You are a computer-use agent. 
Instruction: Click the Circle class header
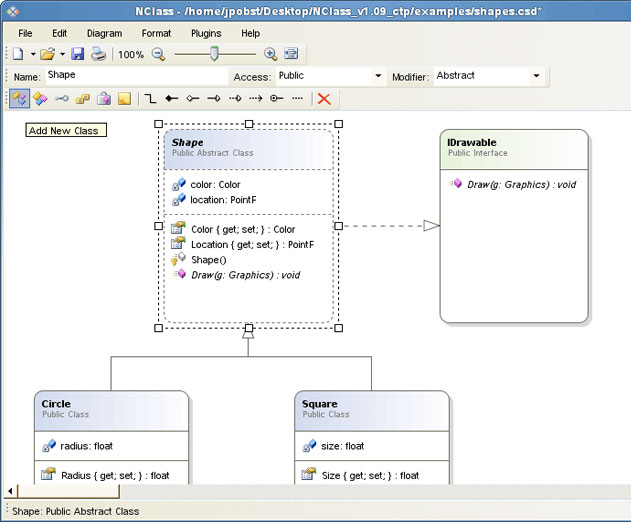[111, 411]
